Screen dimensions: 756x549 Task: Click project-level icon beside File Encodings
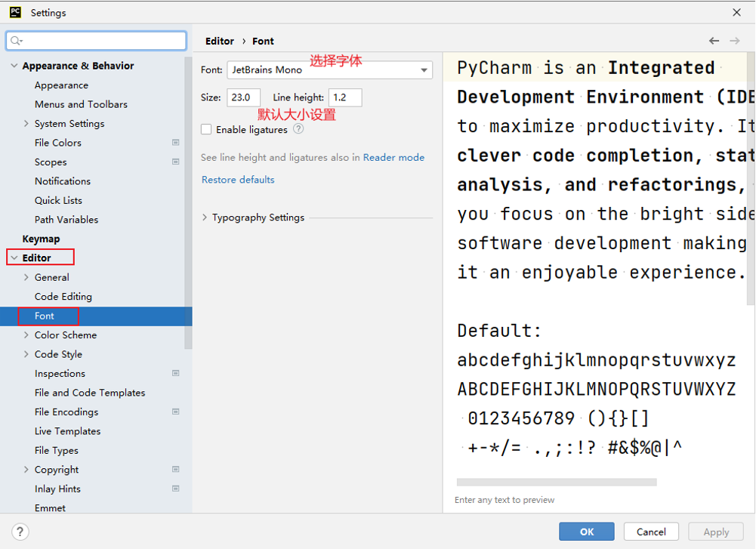(x=176, y=412)
